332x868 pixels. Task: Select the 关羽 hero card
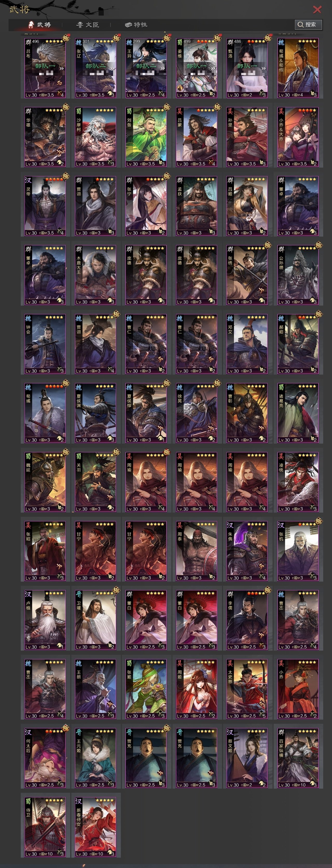coord(96,481)
